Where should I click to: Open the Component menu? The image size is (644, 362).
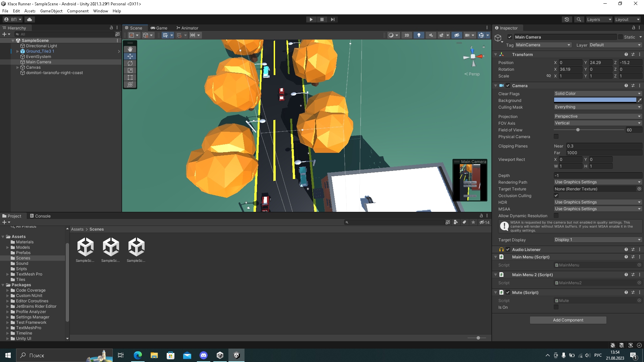coord(78,11)
